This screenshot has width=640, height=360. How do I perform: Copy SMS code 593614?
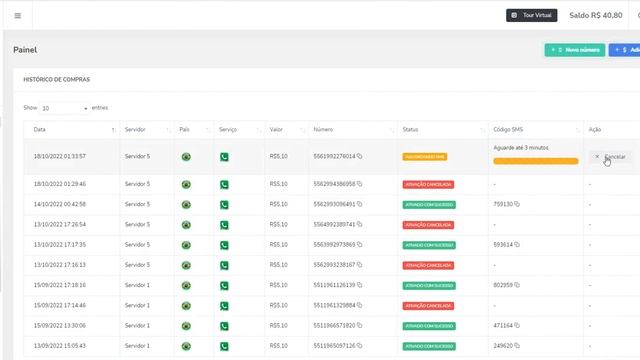pos(517,244)
